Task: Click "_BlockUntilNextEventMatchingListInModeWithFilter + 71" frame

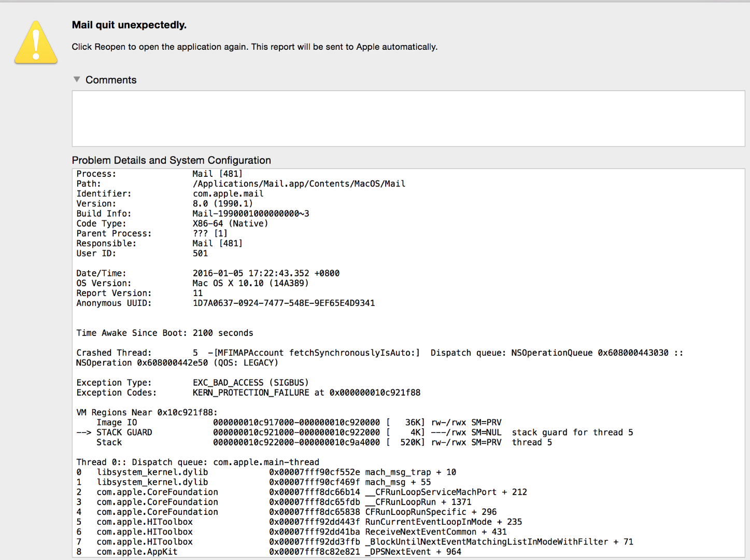Action: click(x=499, y=542)
